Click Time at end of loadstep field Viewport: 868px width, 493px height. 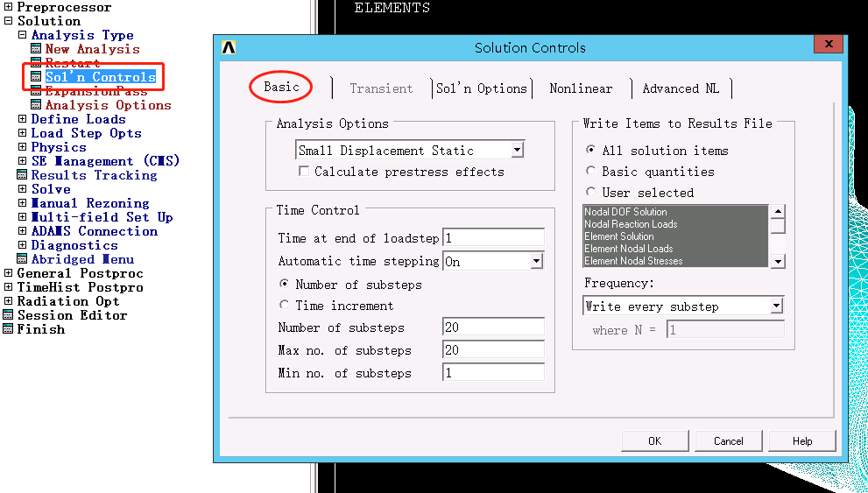pos(493,238)
